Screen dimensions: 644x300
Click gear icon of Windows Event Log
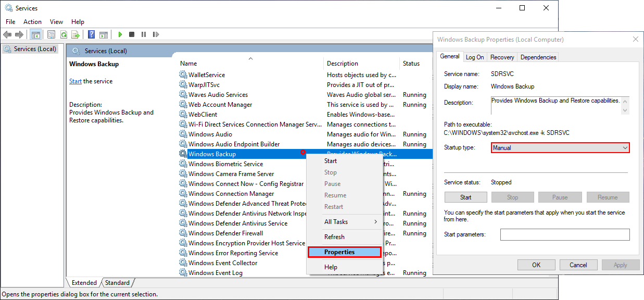(183, 273)
